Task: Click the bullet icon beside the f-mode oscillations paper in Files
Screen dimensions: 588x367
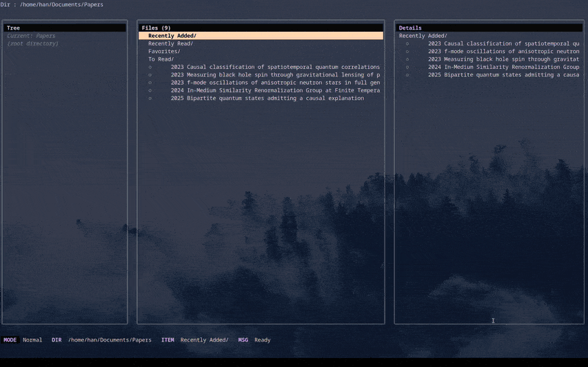Action: pyautogui.click(x=150, y=83)
